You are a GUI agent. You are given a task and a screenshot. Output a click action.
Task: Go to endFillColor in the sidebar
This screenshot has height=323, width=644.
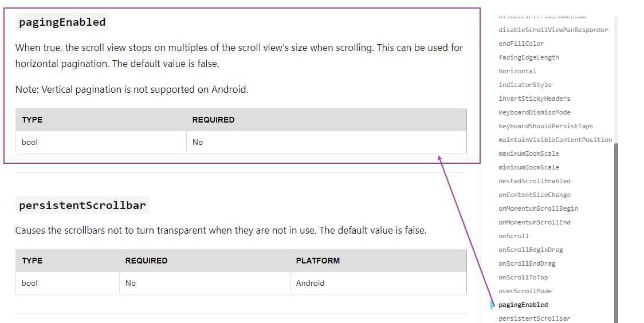pos(521,44)
